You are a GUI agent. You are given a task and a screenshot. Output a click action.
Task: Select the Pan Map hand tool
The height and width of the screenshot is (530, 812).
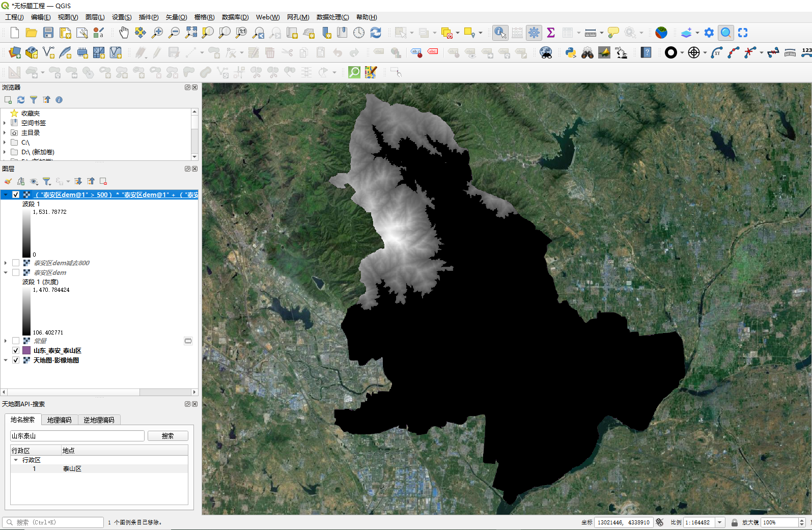coord(124,33)
